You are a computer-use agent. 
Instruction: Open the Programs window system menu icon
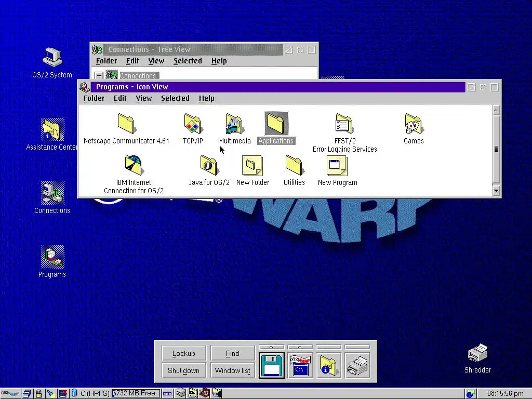point(85,87)
